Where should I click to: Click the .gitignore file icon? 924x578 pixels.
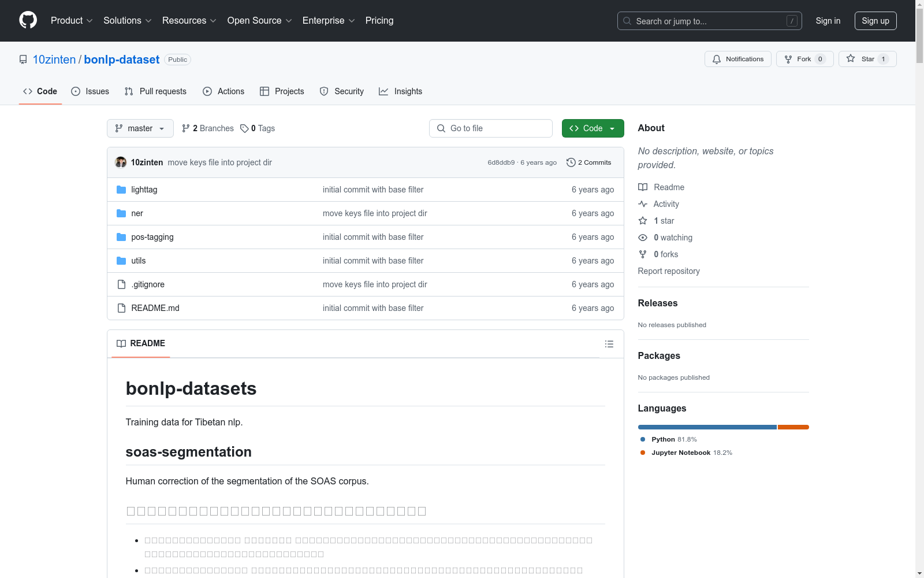(x=121, y=284)
